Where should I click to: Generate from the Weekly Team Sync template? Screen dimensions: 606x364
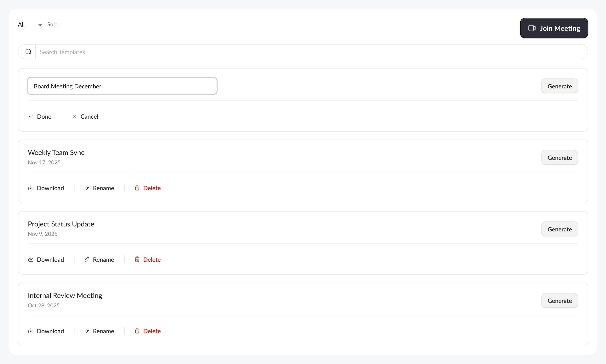click(x=560, y=158)
